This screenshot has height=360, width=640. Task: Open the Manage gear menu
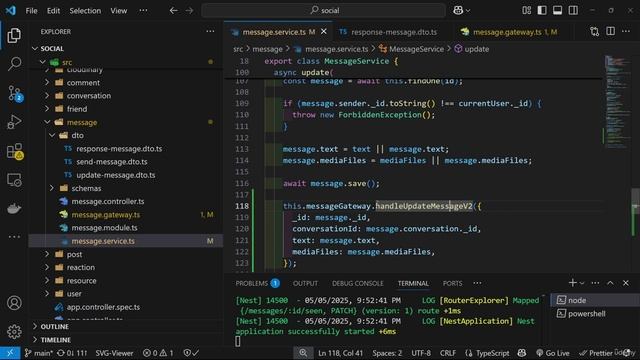click(x=14, y=331)
